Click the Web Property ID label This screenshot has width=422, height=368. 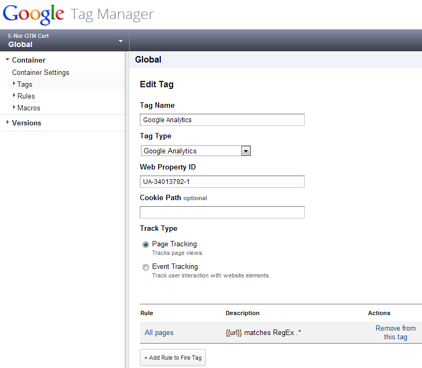pos(168,167)
